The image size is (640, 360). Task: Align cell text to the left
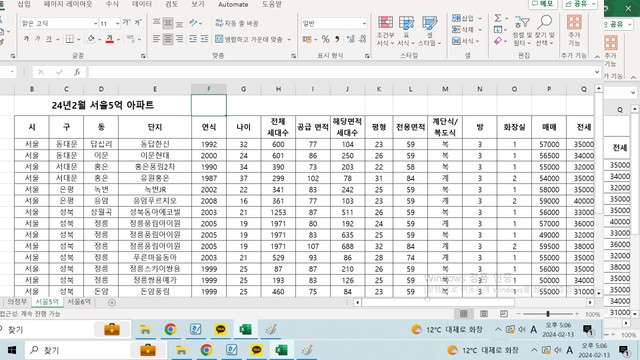pyautogui.click(x=156, y=39)
